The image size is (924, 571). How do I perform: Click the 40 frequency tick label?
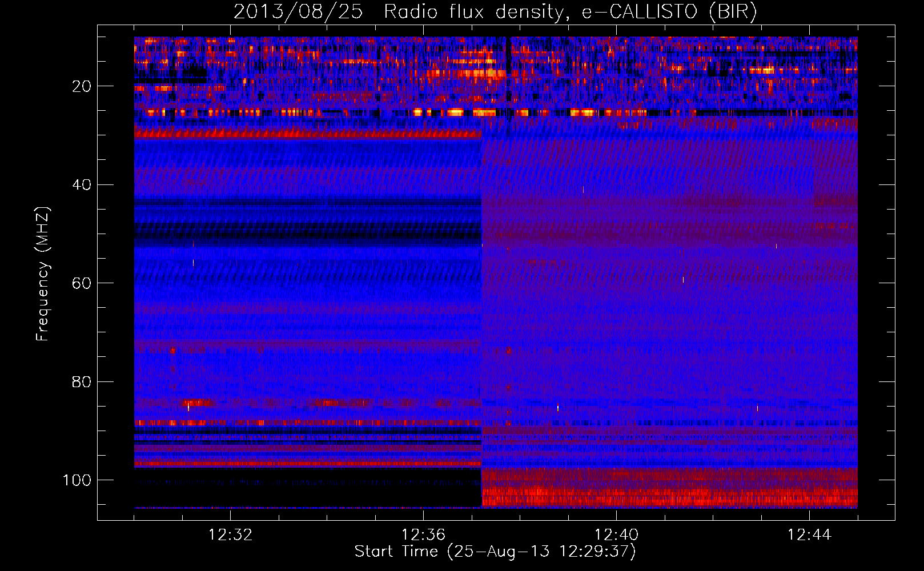click(82, 185)
